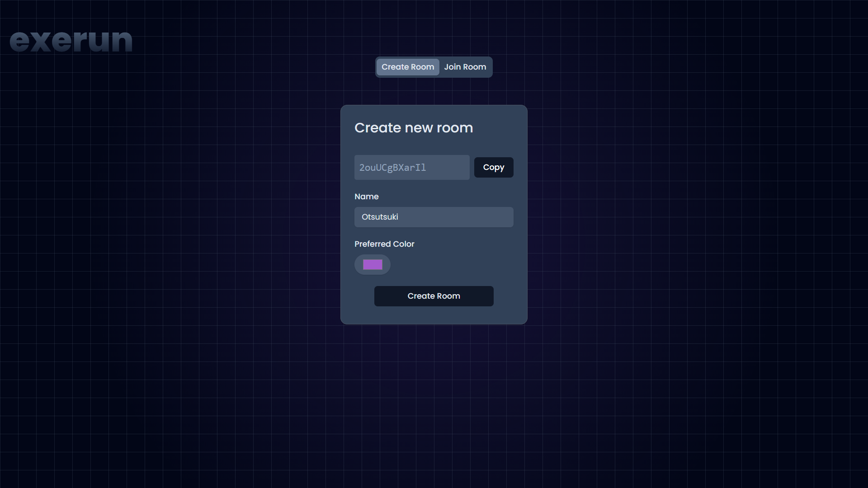Switch to the Join Room tab

tap(465, 67)
